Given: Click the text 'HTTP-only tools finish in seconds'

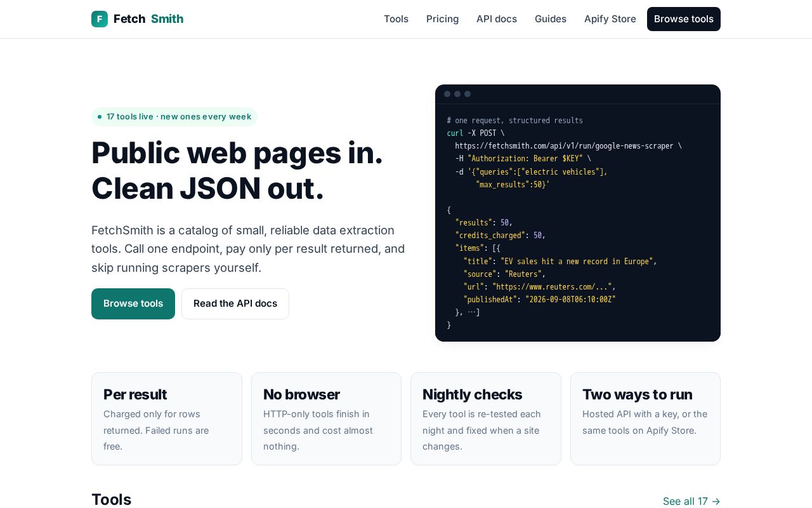Looking at the screenshot, I should (x=318, y=430).
